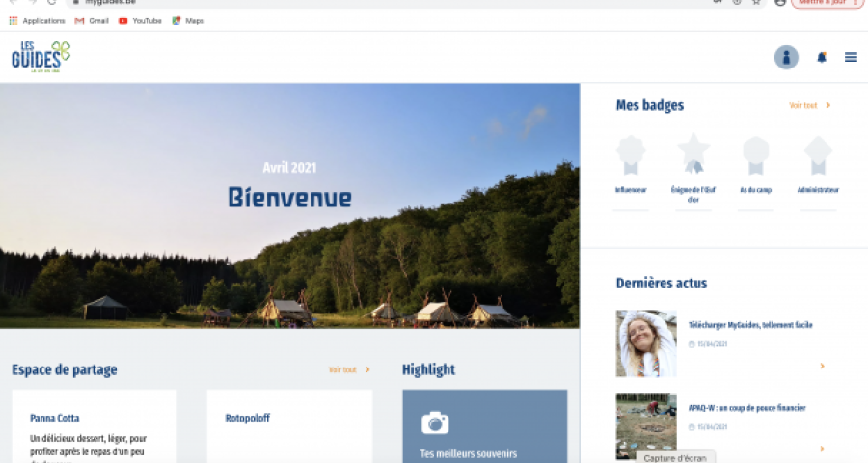The image size is (868, 463).
Task: Open article APAQ-W : un coup de pouce financier
Action: pyautogui.click(x=746, y=408)
